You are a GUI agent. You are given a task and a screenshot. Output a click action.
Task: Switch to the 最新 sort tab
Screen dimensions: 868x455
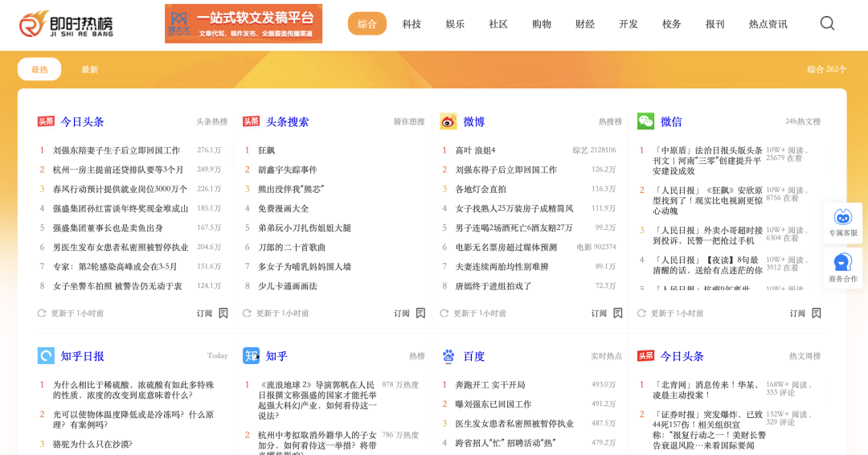(90, 69)
